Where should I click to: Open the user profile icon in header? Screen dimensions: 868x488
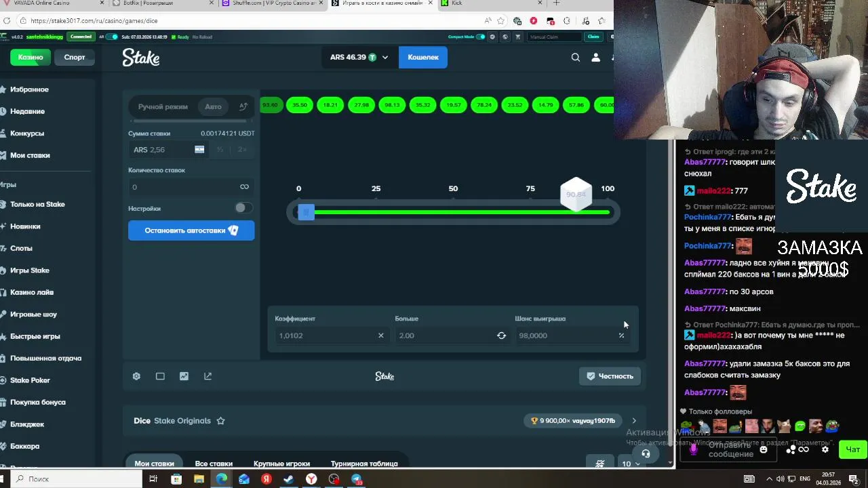pos(595,58)
